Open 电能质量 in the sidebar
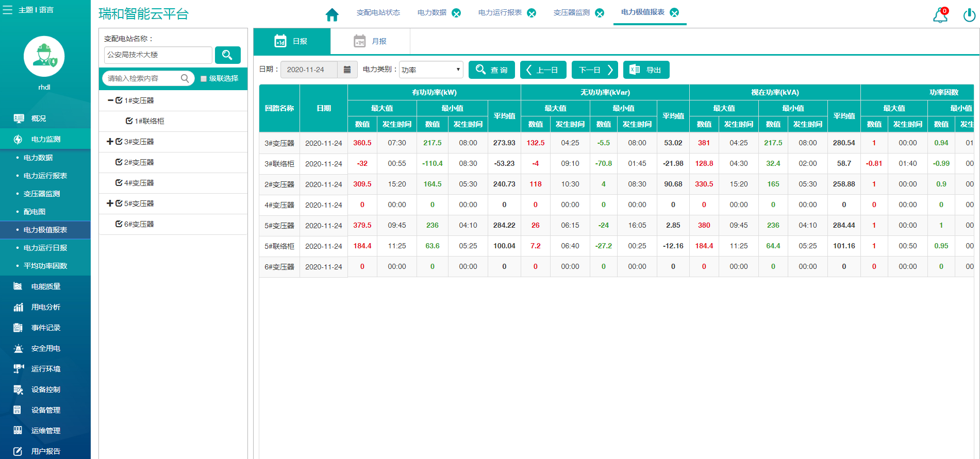 45,286
